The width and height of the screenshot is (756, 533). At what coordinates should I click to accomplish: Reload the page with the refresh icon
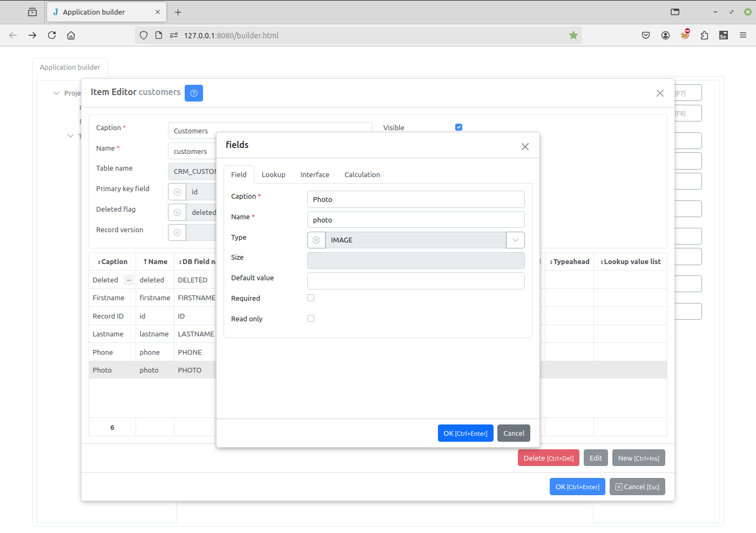point(52,35)
